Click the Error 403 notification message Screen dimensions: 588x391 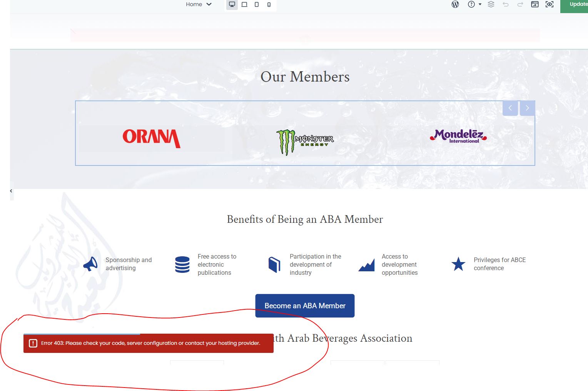click(x=149, y=343)
